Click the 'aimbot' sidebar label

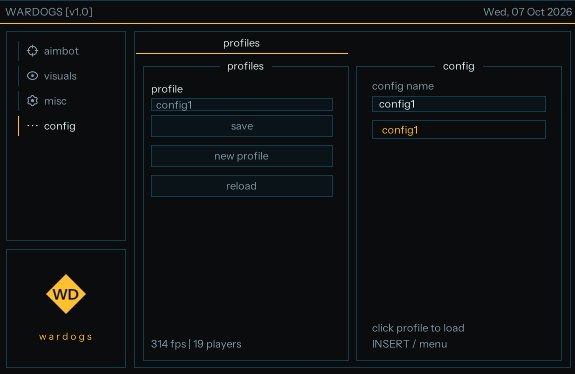(x=61, y=51)
